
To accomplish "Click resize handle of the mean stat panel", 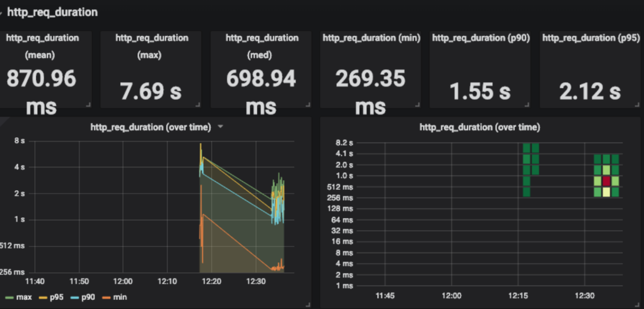I will coord(88,104).
